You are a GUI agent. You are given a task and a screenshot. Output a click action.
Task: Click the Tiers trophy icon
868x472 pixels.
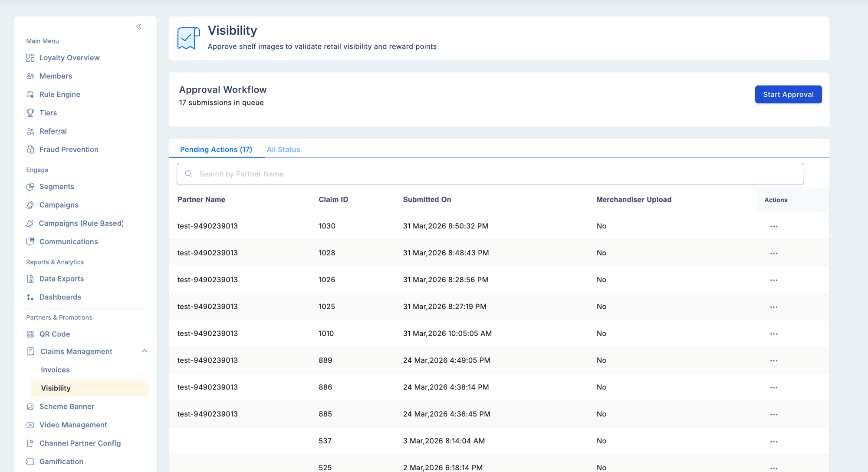click(x=30, y=113)
